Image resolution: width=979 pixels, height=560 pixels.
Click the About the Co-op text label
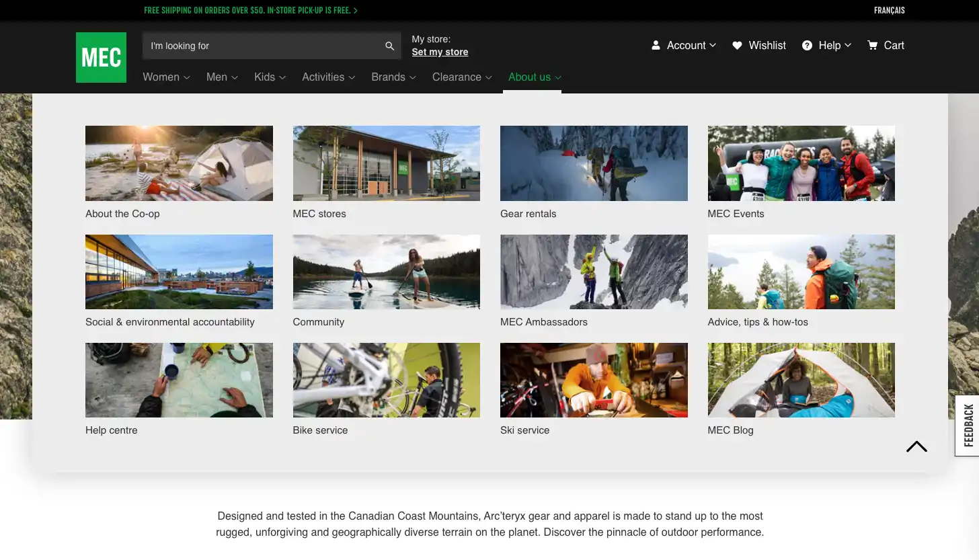tap(122, 214)
